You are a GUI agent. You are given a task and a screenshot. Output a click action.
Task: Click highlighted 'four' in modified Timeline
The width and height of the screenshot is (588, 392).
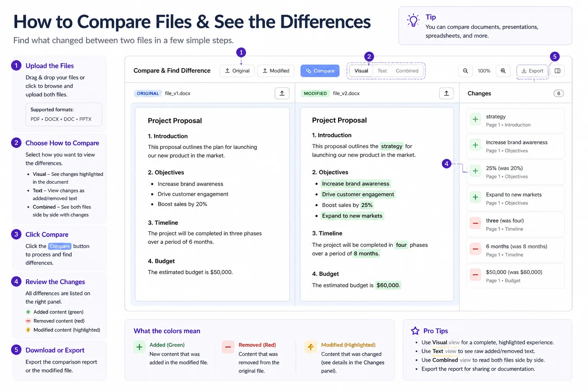401,245
